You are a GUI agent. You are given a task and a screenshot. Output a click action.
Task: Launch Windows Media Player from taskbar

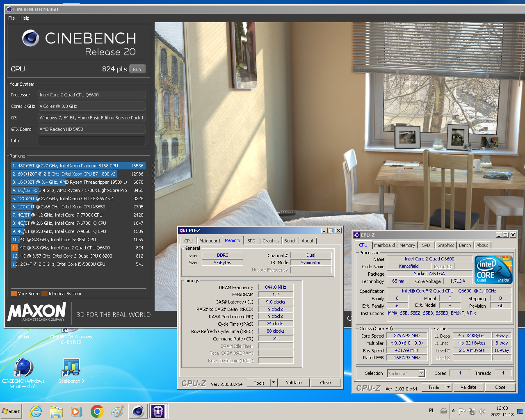tap(76, 411)
